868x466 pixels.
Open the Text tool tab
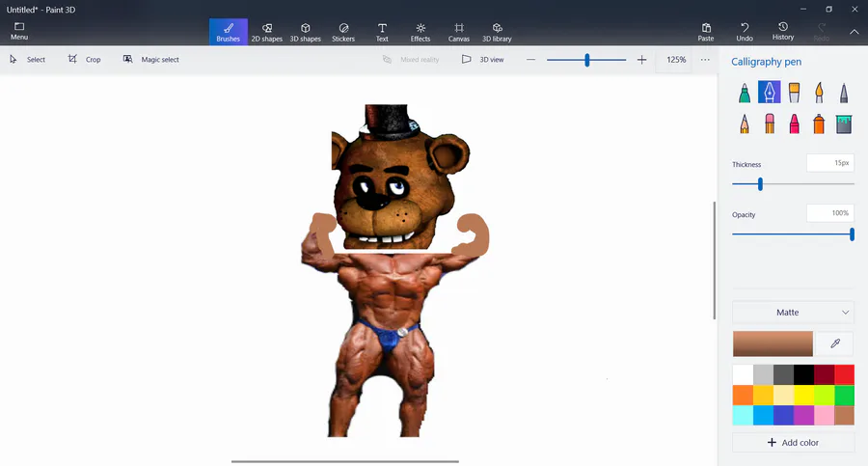pyautogui.click(x=382, y=32)
